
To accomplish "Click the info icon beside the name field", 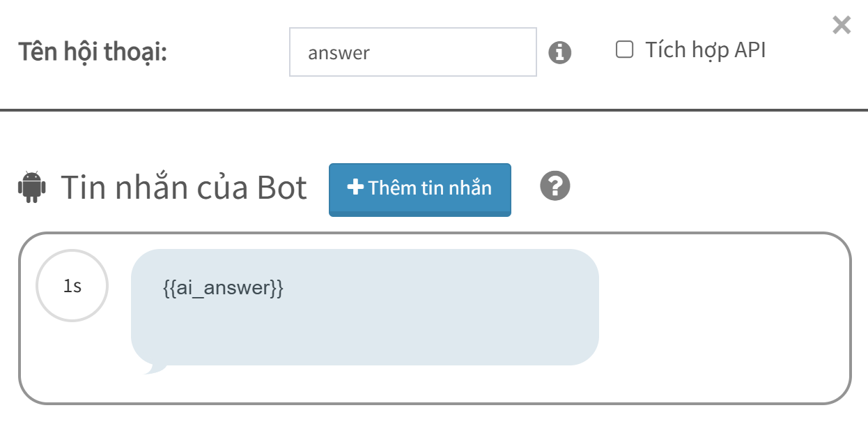I will pos(559,52).
